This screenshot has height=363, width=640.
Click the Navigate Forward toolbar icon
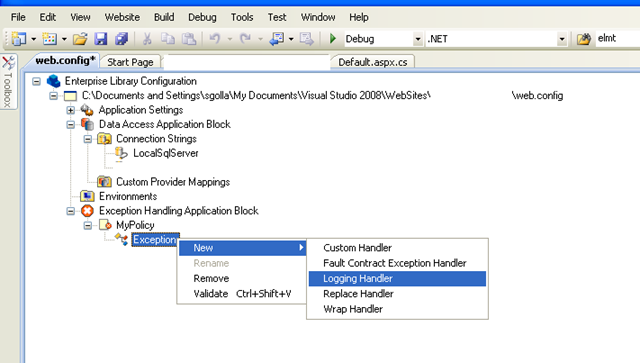pyautogui.click(x=307, y=39)
